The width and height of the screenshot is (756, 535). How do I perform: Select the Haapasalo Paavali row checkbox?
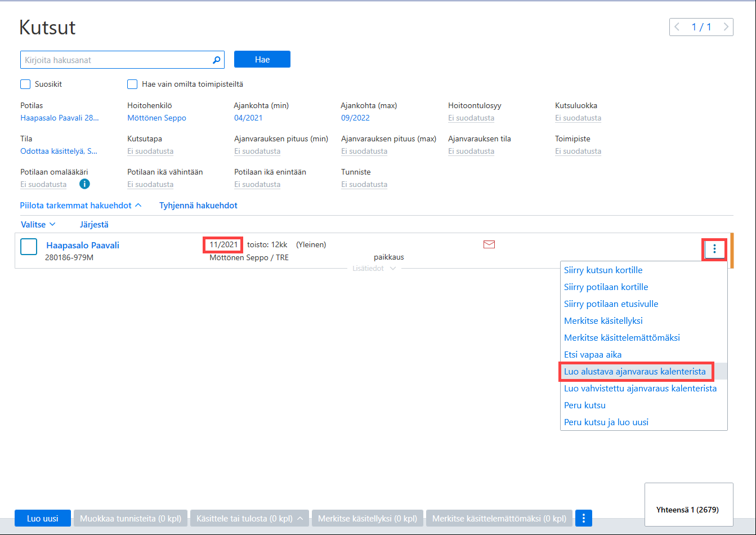point(29,247)
